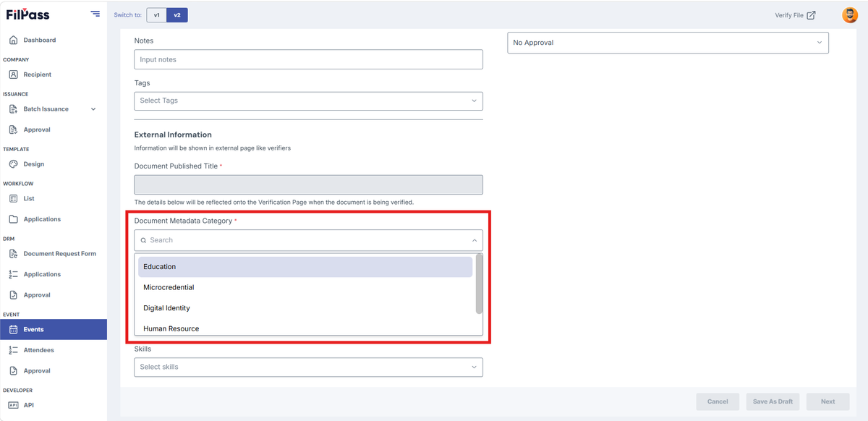The width and height of the screenshot is (868, 421).
Task: Click Save As Draft button
Action: point(773,401)
